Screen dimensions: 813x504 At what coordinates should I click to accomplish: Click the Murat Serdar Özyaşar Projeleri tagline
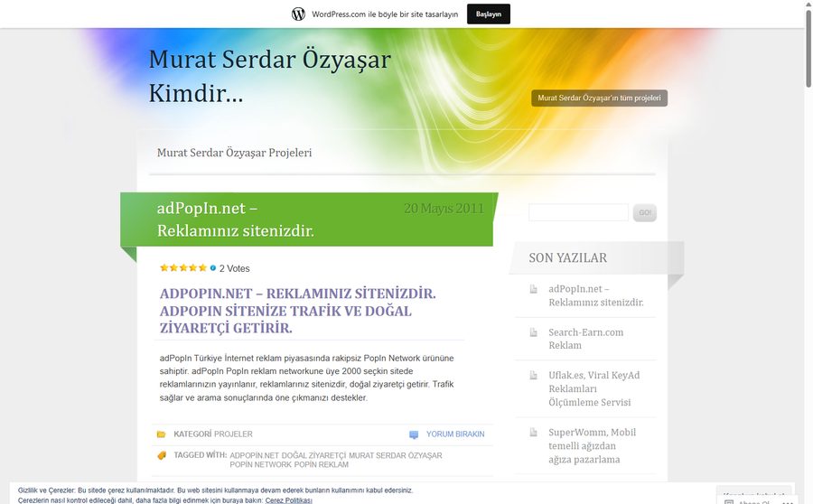(234, 153)
